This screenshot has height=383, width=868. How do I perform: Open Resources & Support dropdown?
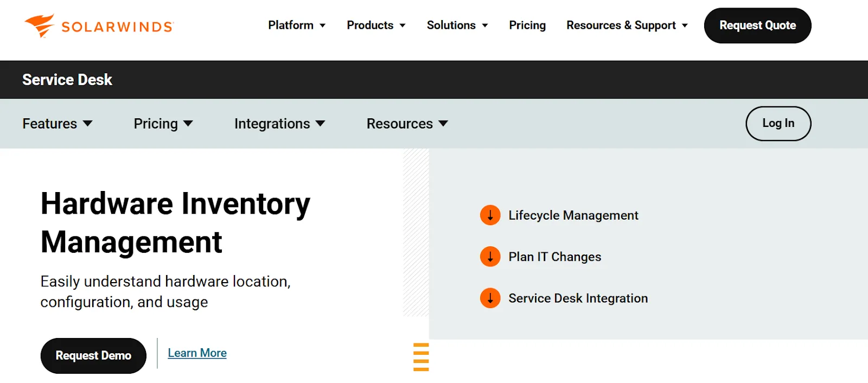627,25
